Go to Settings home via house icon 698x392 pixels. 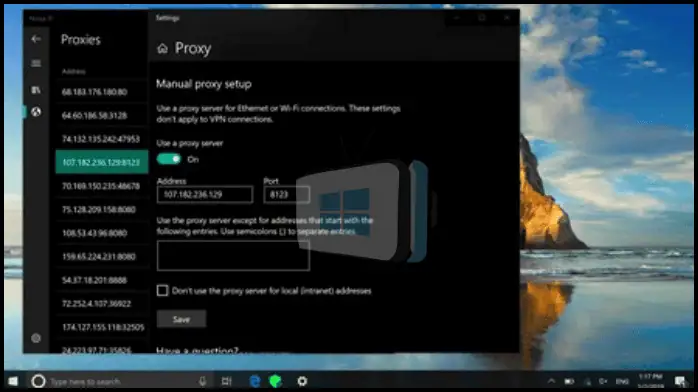click(162, 48)
